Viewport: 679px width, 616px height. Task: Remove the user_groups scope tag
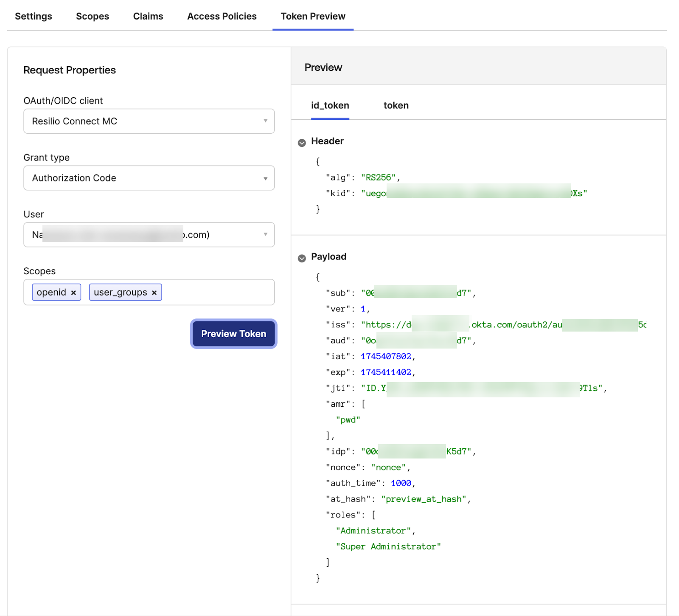tap(154, 293)
